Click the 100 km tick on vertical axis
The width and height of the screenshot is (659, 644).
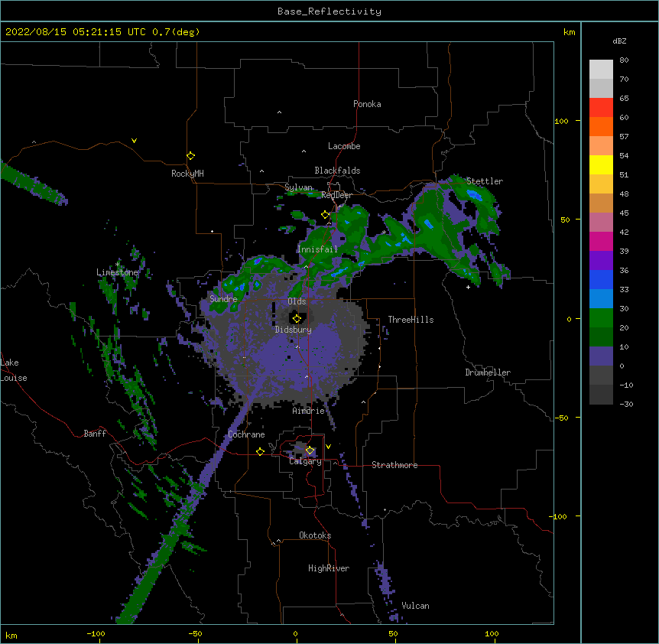(x=561, y=121)
